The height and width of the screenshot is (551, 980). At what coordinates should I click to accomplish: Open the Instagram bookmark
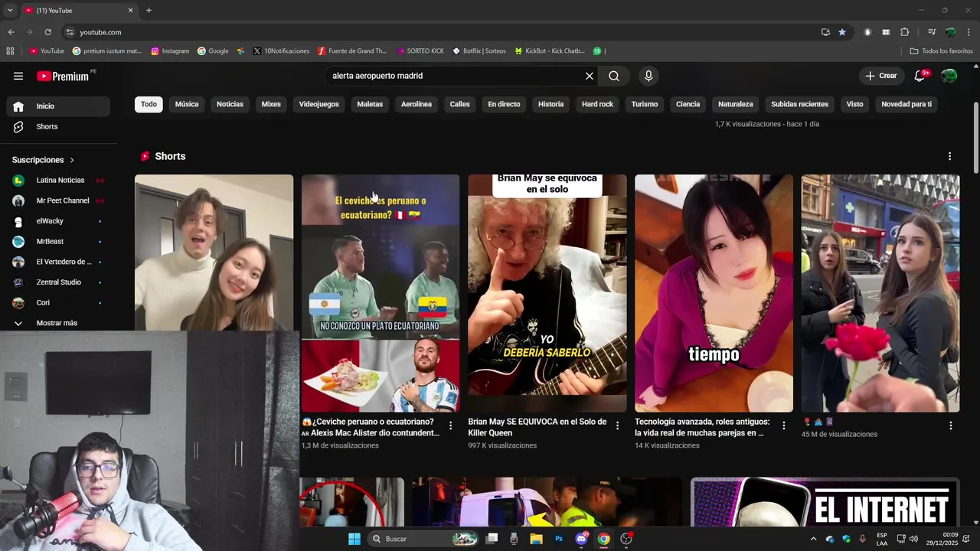click(x=170, y=51)
